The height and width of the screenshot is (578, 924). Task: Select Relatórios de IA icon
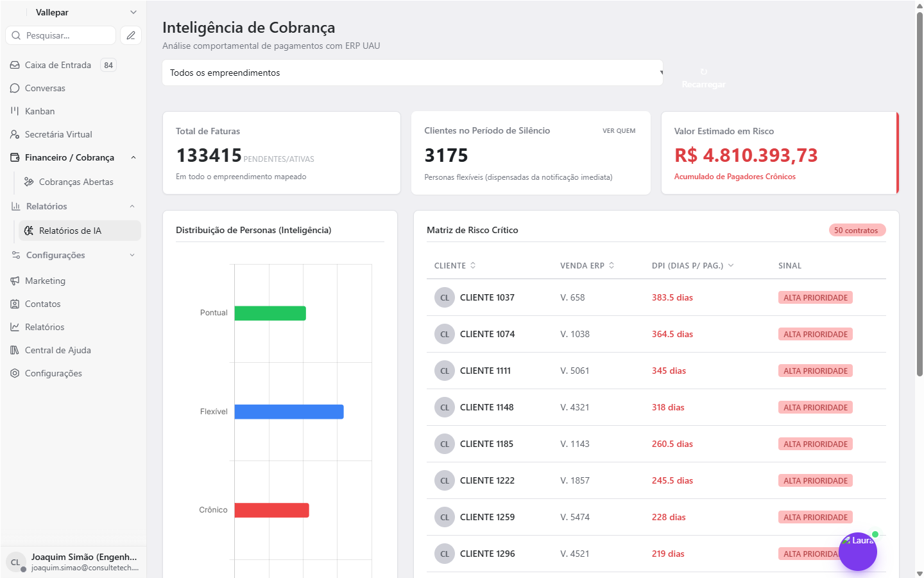coord(29,231)
